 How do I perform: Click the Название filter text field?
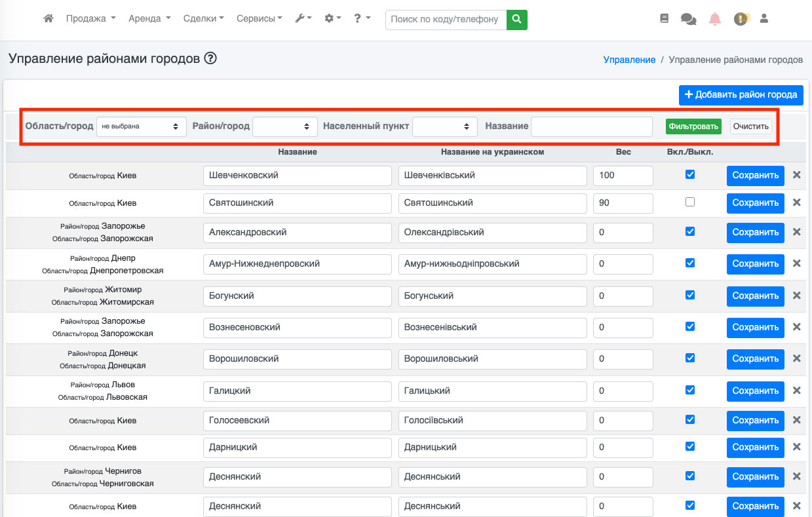click(x=591, y=126)
